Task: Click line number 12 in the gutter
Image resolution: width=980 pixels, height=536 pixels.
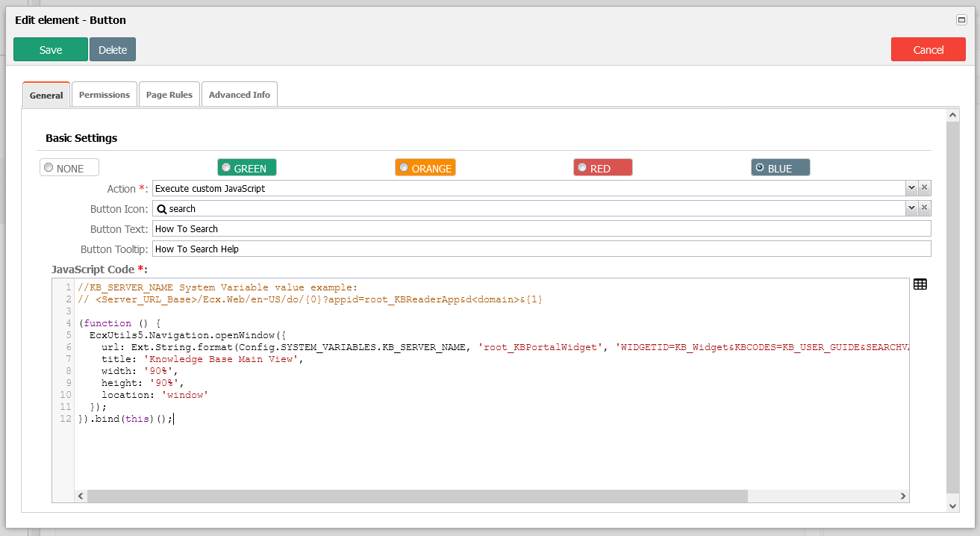Action: click(x=65, y=419)
